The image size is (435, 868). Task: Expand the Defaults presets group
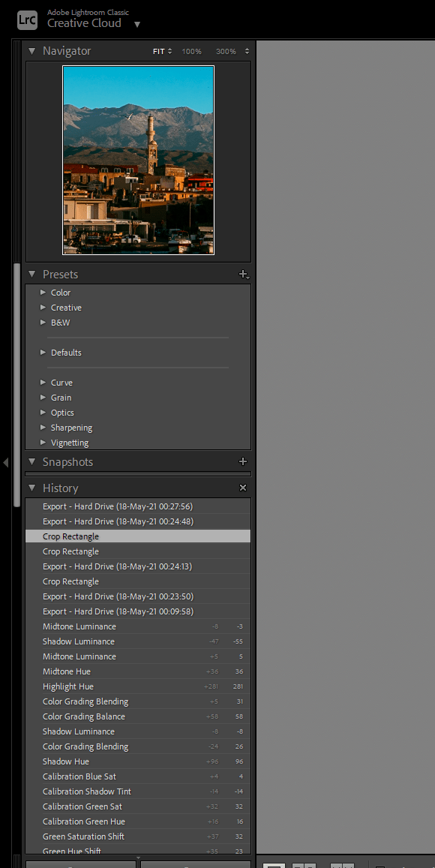click(43, 353)
